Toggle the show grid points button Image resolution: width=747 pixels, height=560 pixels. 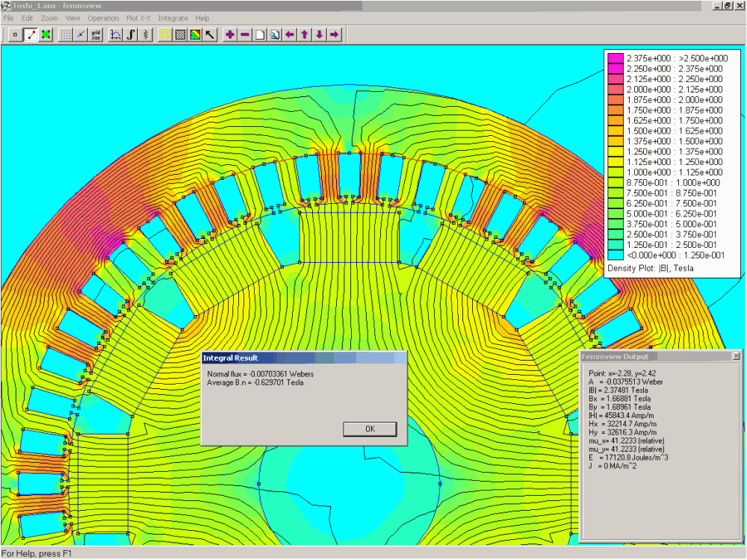(x=66, y=34)
